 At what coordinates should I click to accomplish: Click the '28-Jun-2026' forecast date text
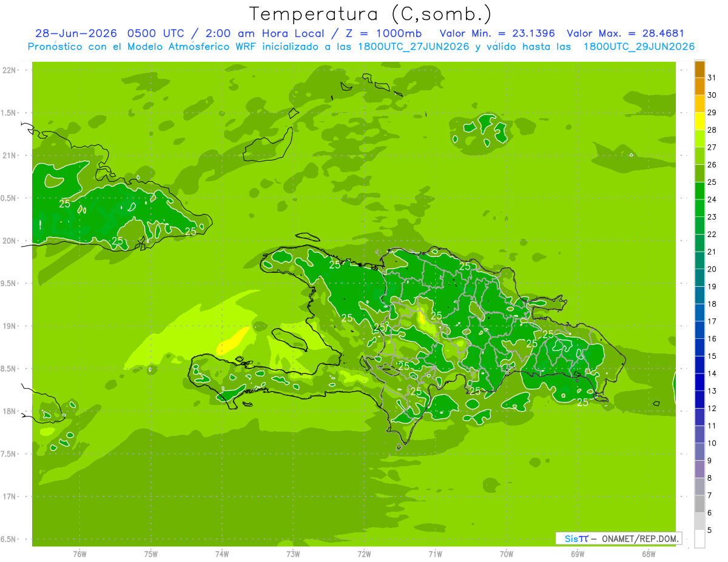[x=76, y=33]
